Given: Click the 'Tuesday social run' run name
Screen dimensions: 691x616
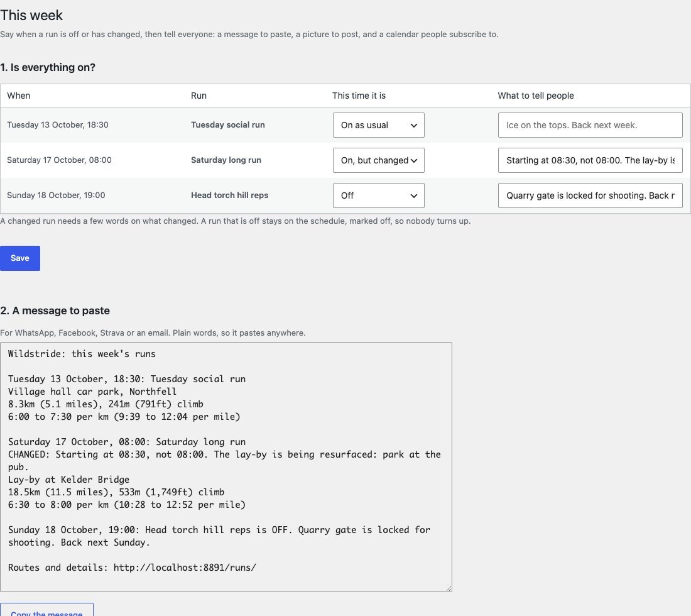Looking at the screenshot, I should coord(228,125).
